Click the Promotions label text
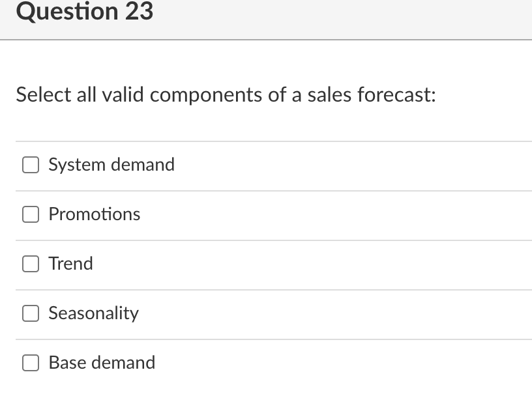This screenshot has height=413, width=532. coord(94,214)
